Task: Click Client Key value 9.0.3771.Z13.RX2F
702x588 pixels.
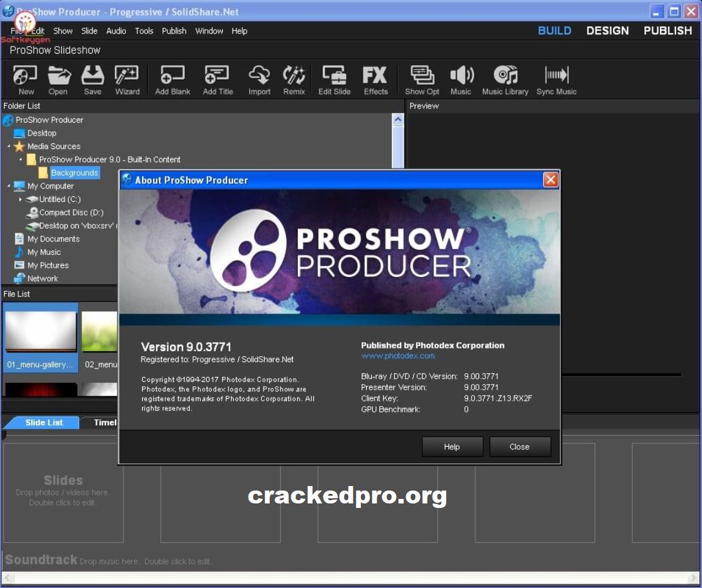Action: [x=498, y=398]
